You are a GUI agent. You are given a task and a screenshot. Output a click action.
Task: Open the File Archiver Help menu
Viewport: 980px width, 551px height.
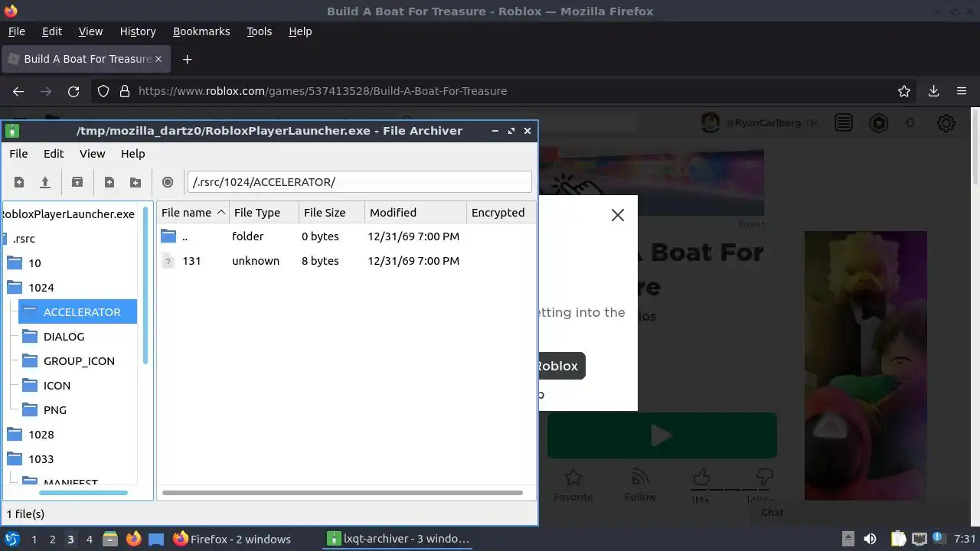(x=132, y=154)
